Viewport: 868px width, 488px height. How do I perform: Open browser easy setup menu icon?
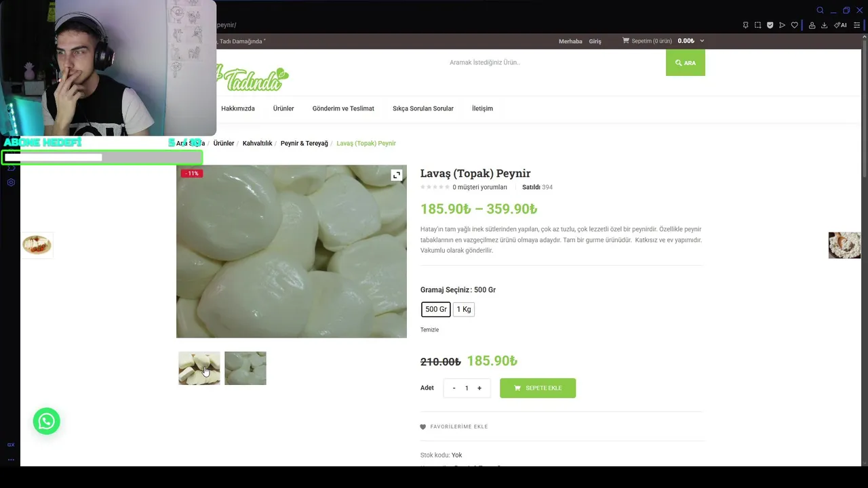click(x=856, y=25)
